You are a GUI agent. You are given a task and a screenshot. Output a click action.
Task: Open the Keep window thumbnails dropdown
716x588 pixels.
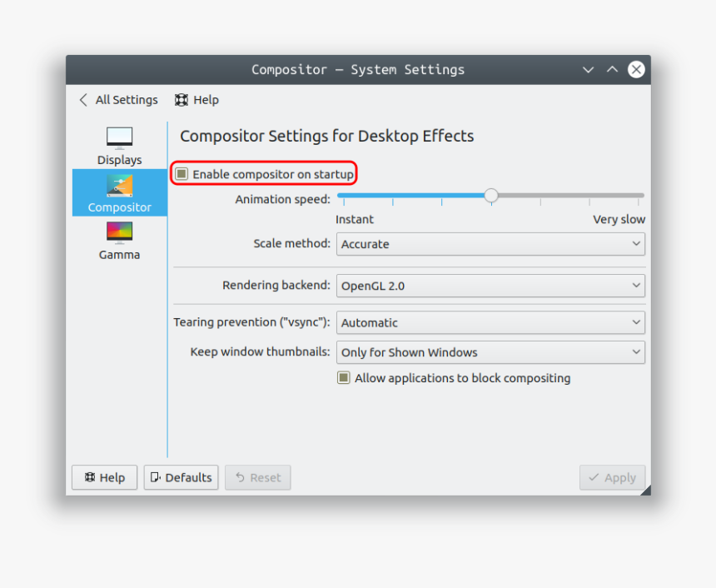coord(490,351)
